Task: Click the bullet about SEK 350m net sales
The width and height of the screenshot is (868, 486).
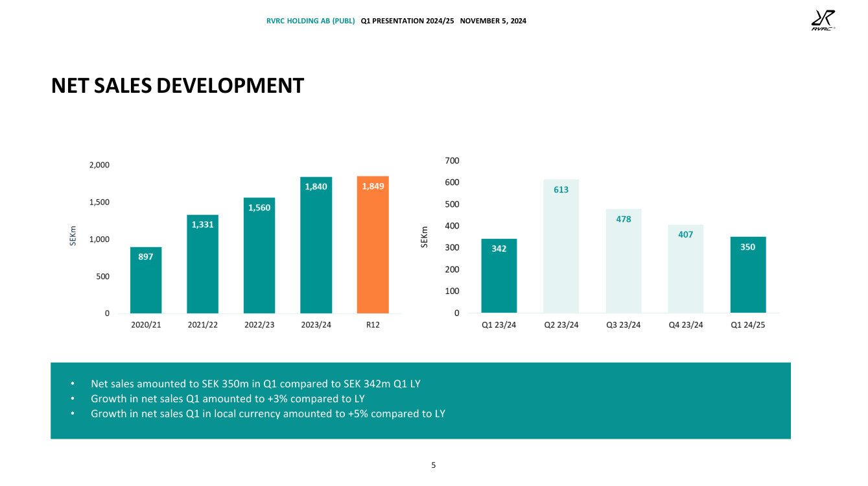Action: pyautogui.click(x=255, y=383)
